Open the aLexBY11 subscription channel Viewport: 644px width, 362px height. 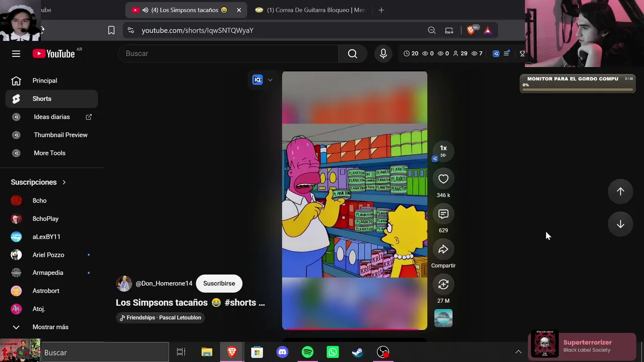(52, 237)
